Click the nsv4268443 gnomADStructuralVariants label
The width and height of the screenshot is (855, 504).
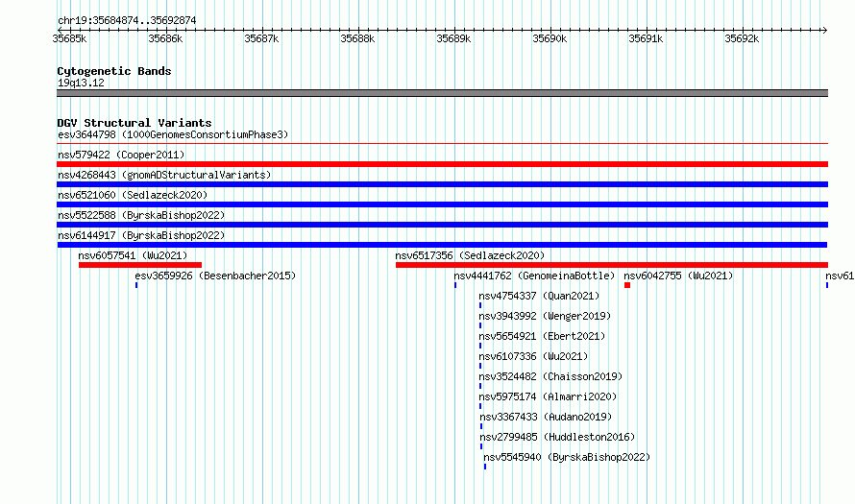(164, 175)
